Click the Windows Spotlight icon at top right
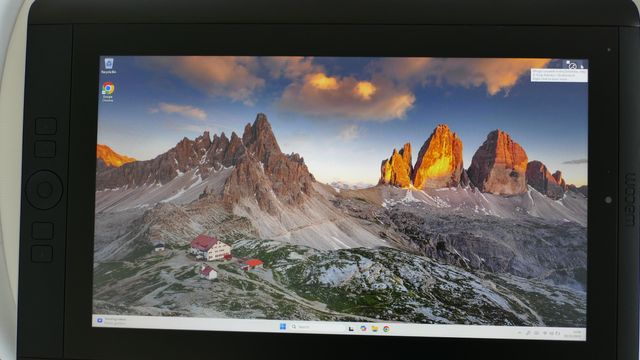This screenshot has width=640, height=360. (573, 65)
